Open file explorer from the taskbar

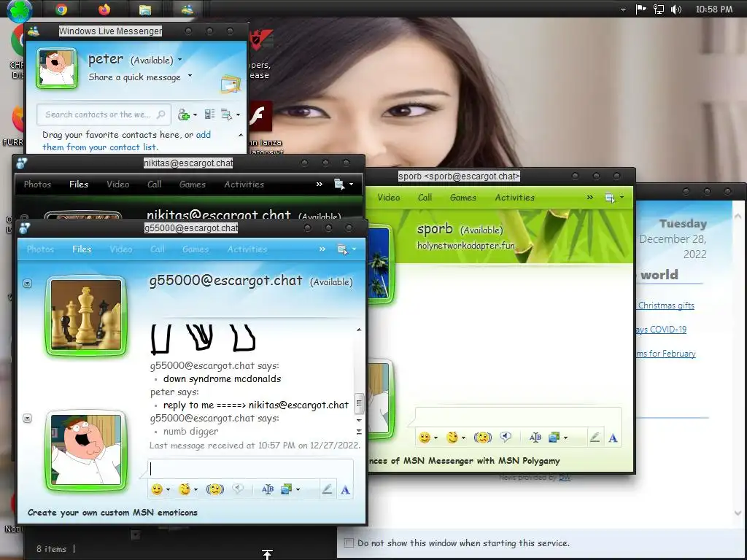point(145,9)
